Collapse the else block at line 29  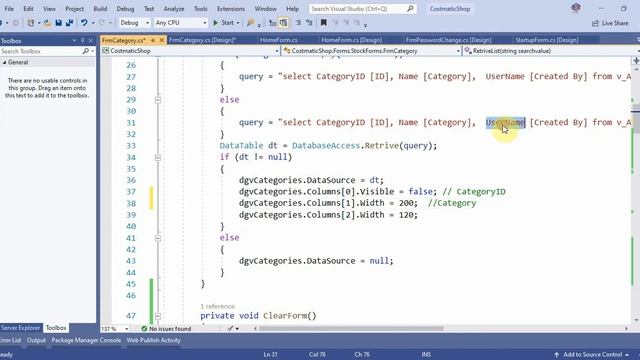tap(158, 100)
